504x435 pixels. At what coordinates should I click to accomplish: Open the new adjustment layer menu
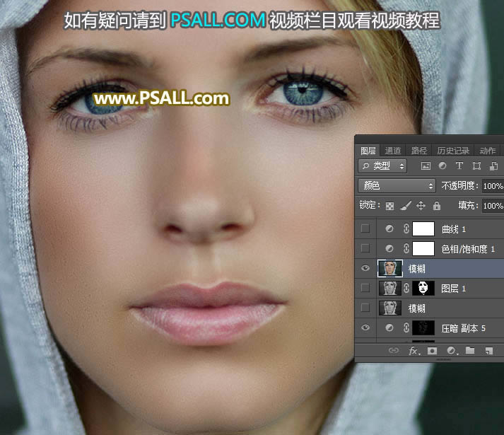click(x=451, y=351)
